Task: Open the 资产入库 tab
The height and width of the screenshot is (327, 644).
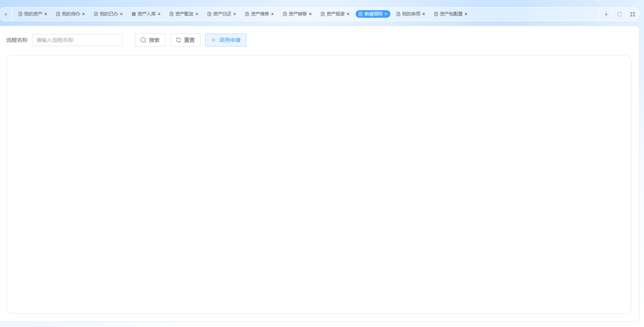Action: [146, 14]
